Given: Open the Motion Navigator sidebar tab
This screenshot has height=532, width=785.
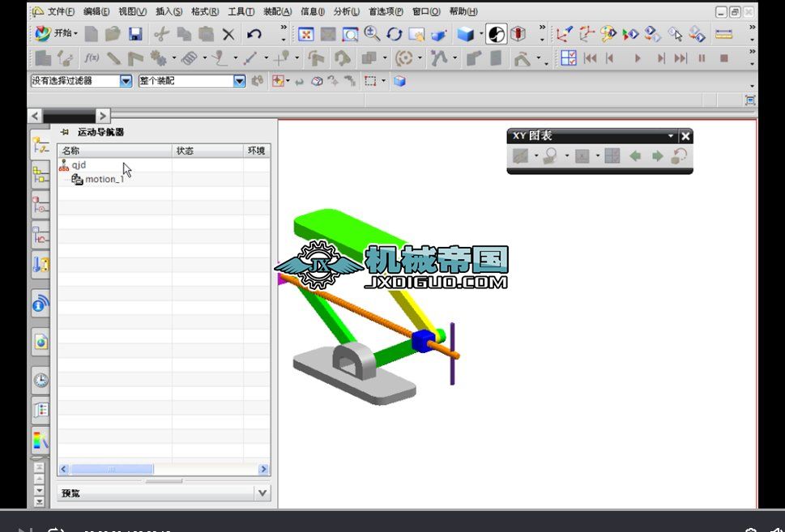Looking at the screenshot, I should pyautogui.click(x=41, y=146).
